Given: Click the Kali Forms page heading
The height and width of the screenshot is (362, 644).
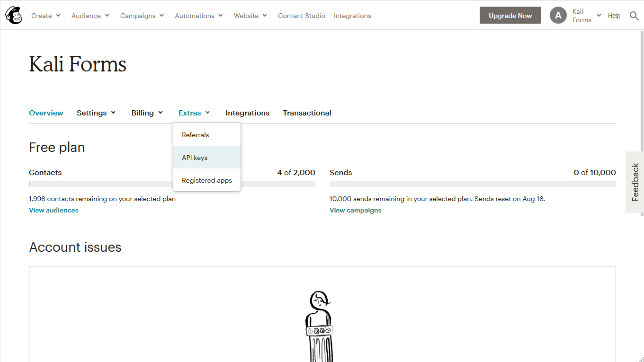Looking at the screenshot, I should point(78,64).
